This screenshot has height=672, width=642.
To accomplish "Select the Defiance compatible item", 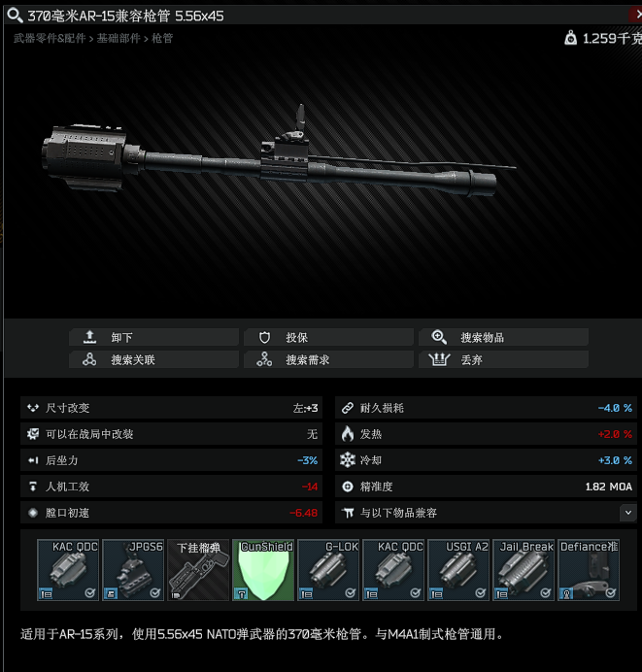I will point(589,570).
